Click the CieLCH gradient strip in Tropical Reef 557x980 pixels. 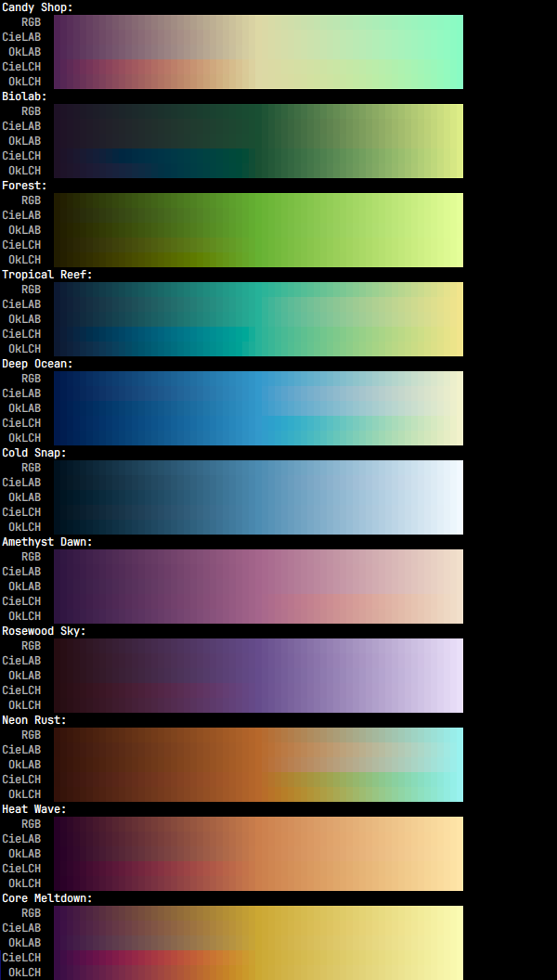coord(258,334)
